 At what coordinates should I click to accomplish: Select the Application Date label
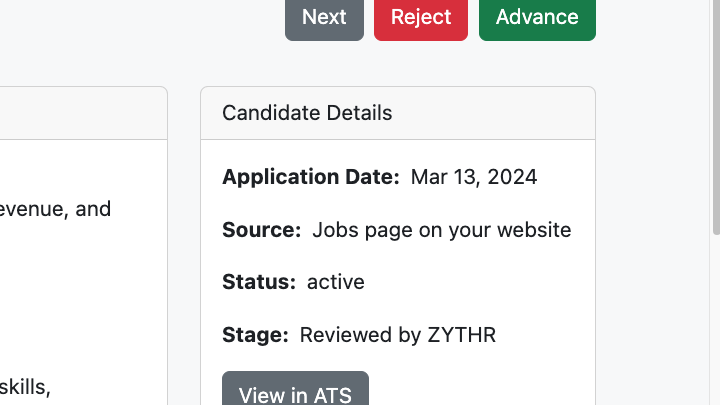[311, 177]
